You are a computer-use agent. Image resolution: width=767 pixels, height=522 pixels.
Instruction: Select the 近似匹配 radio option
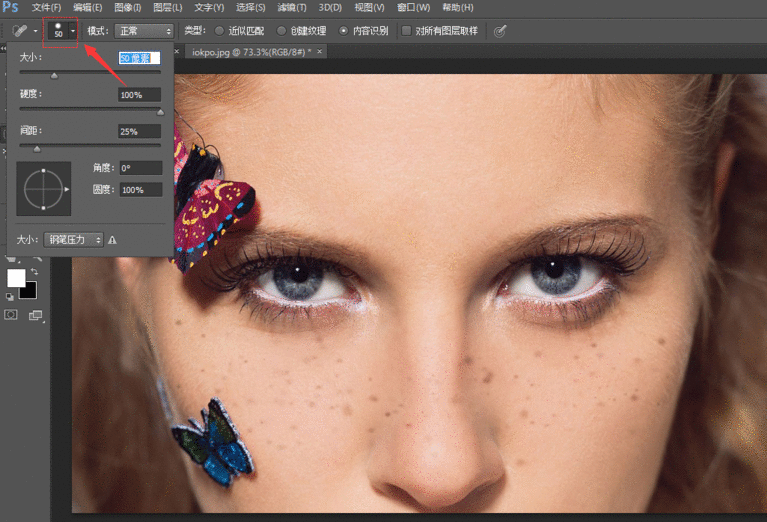(219, 31)
